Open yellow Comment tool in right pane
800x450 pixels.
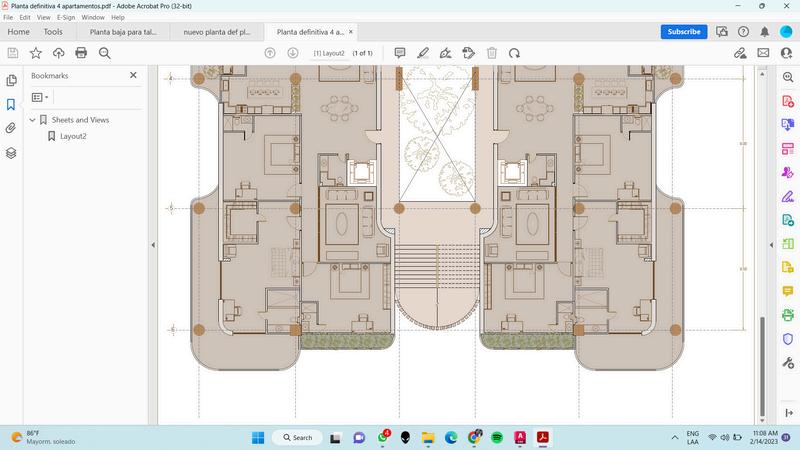(788, 291)
